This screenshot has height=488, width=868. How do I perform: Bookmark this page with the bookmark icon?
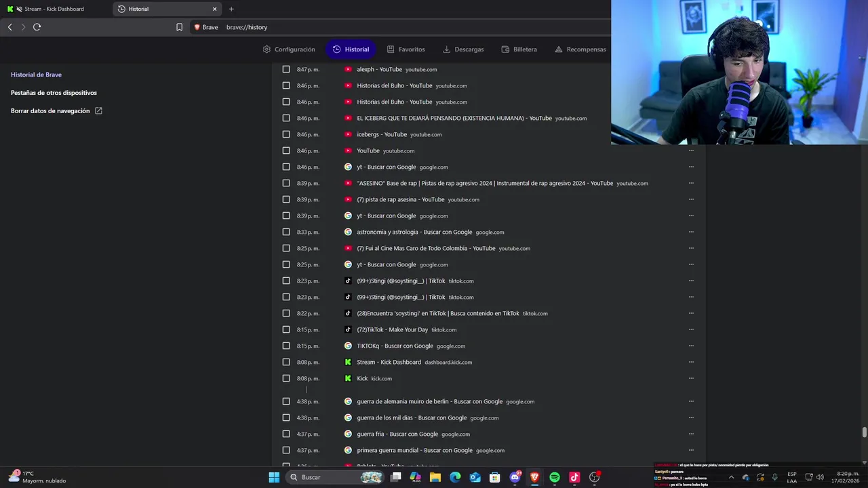pos(179,27)
